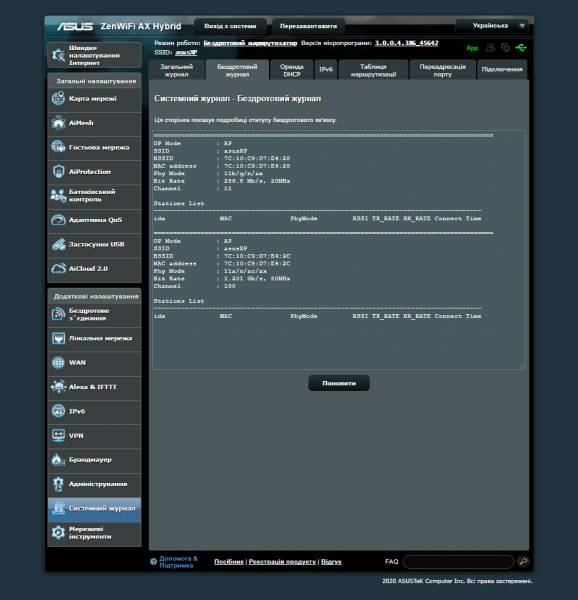Click the WAN globe icon
Screen dimensions: 578x600
58,362
